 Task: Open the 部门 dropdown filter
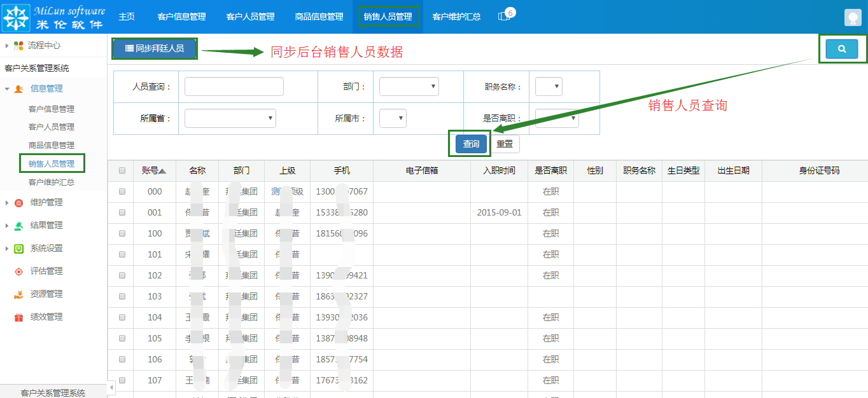(x=409, y=86)
